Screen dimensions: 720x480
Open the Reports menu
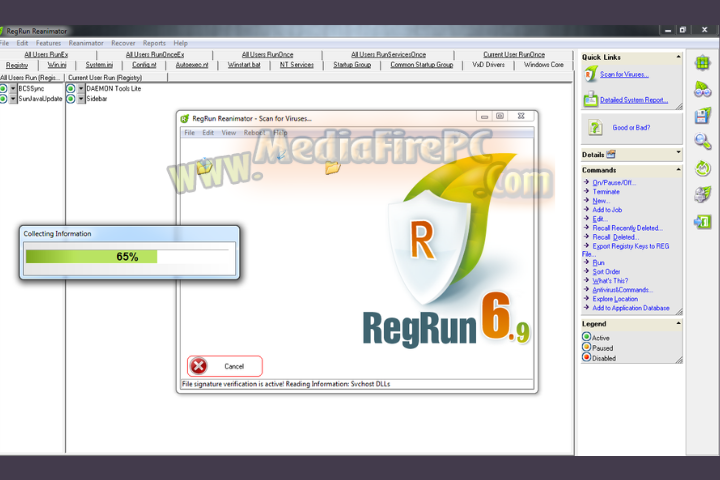coord(154,43)
